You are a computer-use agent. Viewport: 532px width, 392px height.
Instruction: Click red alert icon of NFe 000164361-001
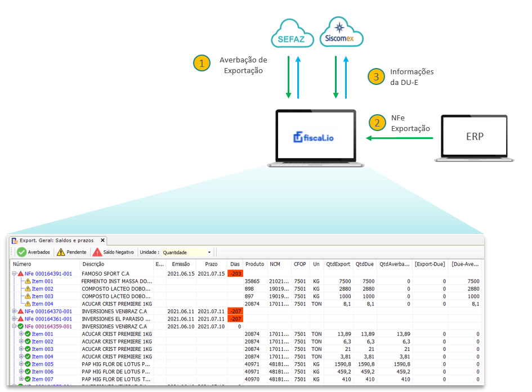coord(20,319)
